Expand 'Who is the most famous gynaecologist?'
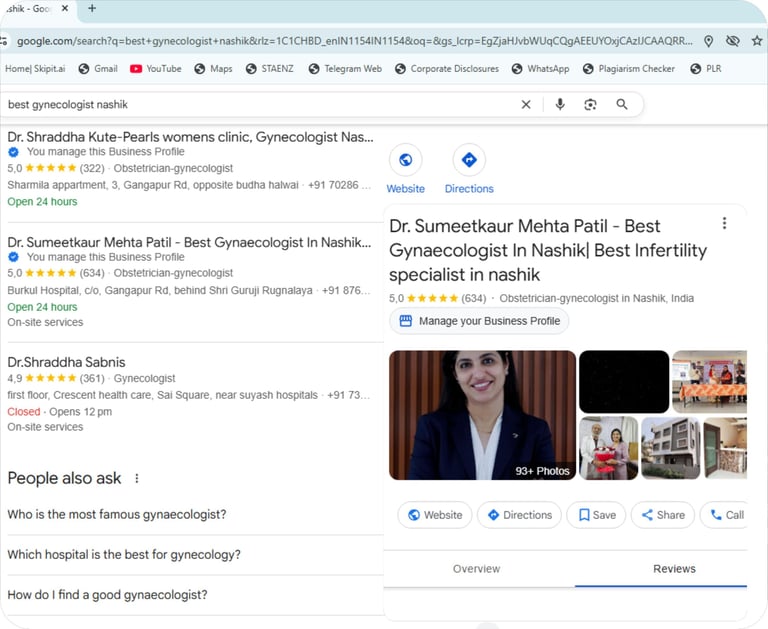 (x=195, y=515)
